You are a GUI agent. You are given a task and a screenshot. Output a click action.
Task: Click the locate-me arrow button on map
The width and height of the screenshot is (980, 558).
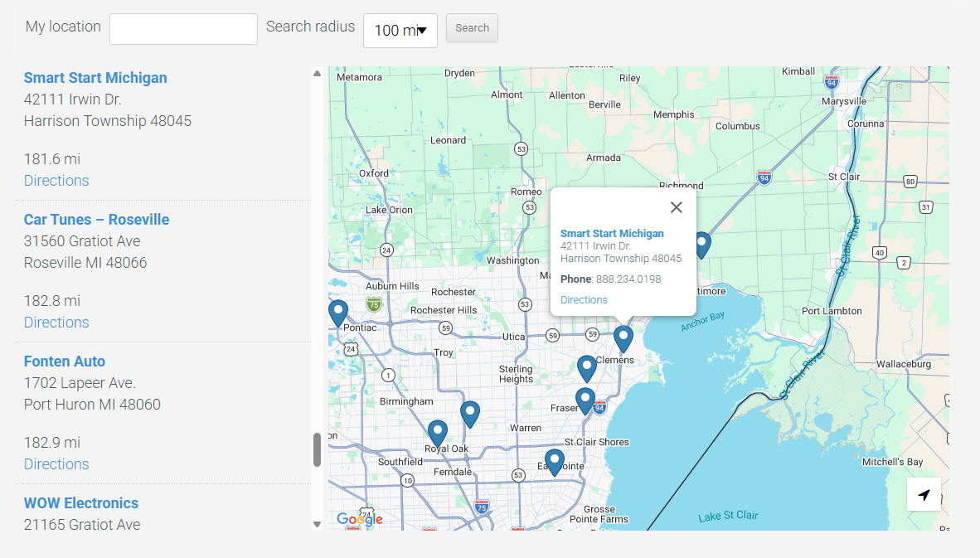[x=924, y=494]
